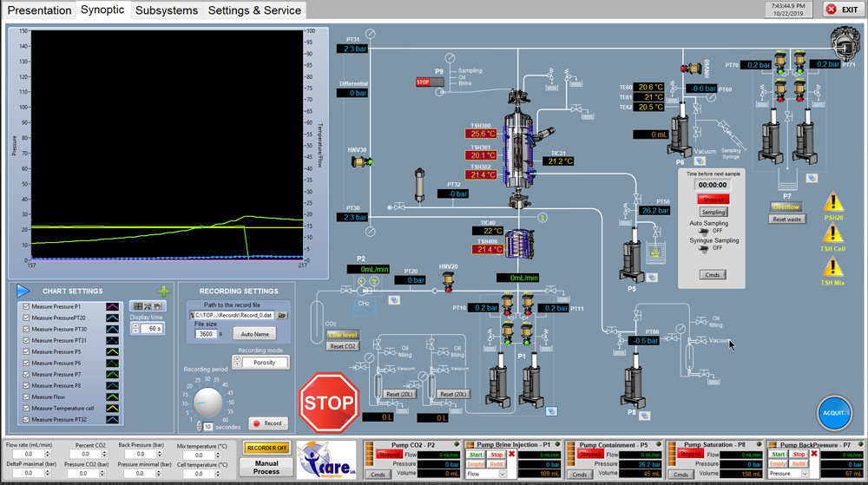Click the graph palette pan hand tool
Image resolution: width=868 pixels, height=485 pixels.
[x=158, y=305]
